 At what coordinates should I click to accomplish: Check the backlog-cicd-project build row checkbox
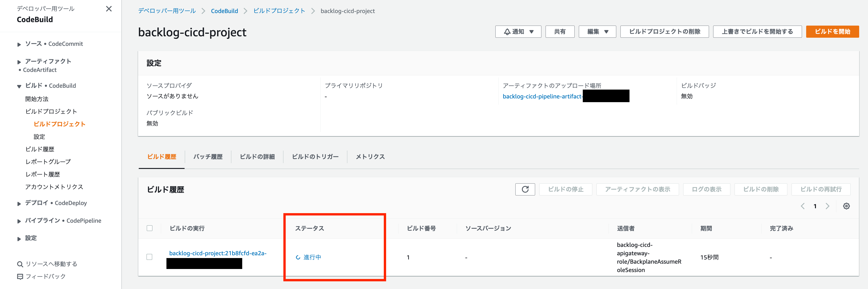(x=150, y=257)
